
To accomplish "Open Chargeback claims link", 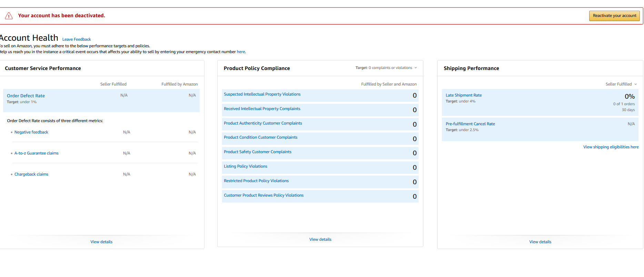I will pyautogui.click(x=31, y=174).
